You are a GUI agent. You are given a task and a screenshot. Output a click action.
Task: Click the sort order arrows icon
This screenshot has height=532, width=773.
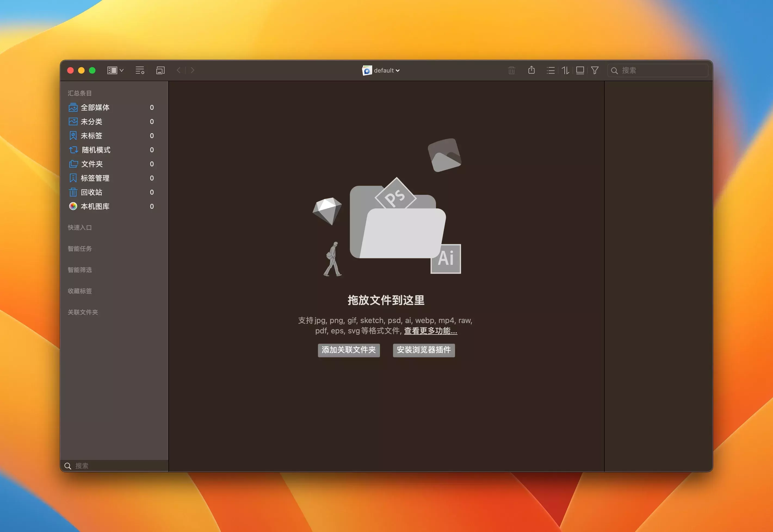tap(565, 70)
